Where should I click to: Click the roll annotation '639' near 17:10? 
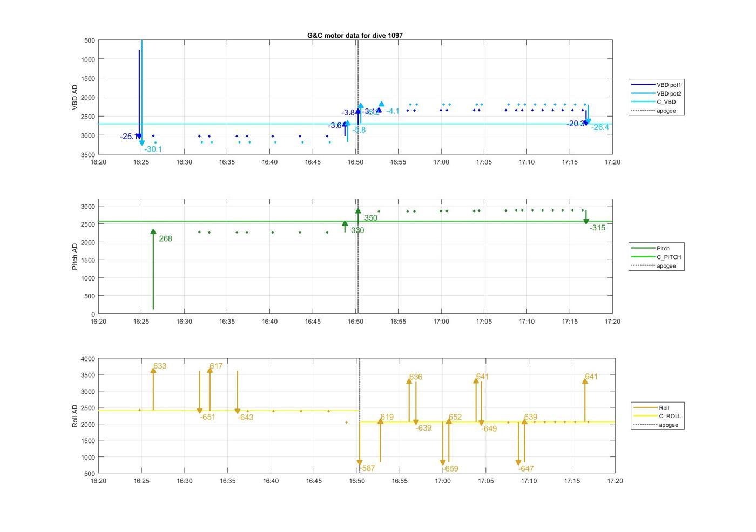pos(531,417)
